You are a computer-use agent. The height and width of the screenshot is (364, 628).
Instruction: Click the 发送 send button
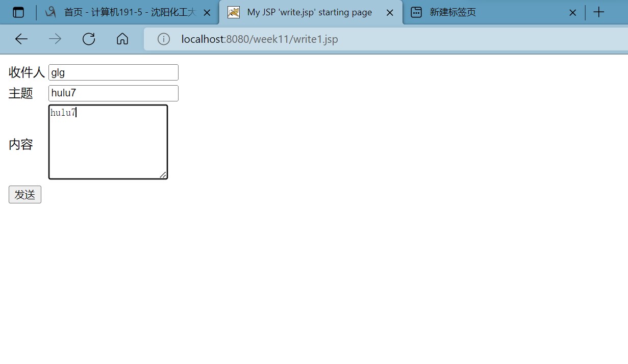(25, 194)
